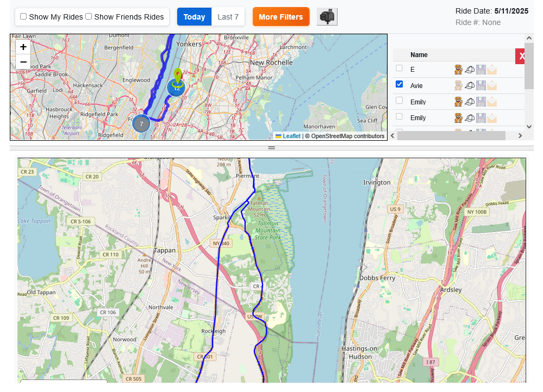This screenshot has width=543, height=392.
Task: Click the cap icon in Avie's row
Action: click(470, 85)
